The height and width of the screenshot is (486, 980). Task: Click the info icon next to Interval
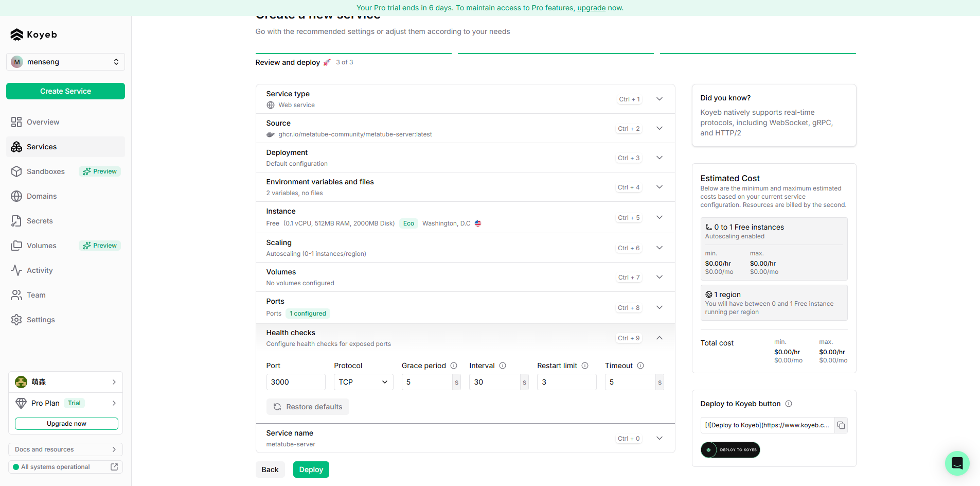pos(503,366)
